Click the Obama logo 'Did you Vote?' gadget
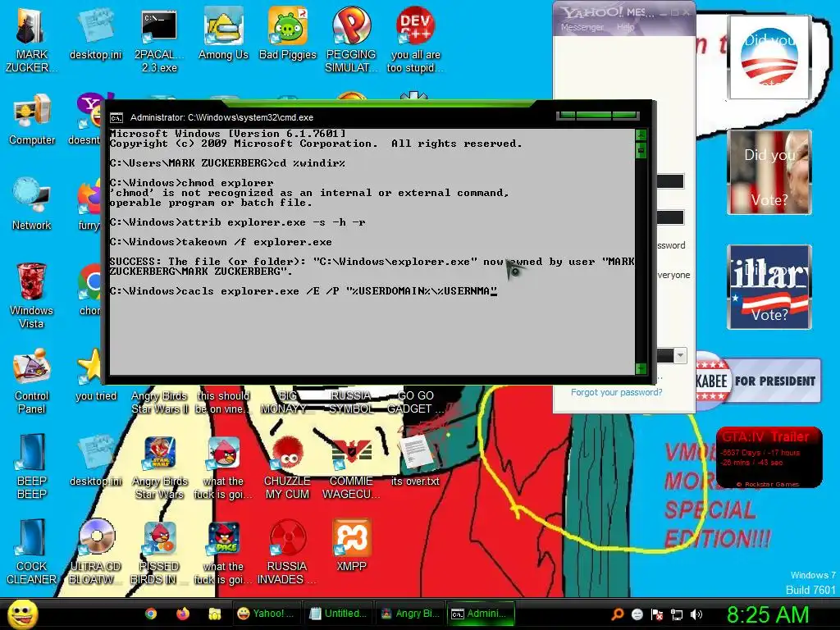Viewport: 840px width, 630px height. coord(769,57)
